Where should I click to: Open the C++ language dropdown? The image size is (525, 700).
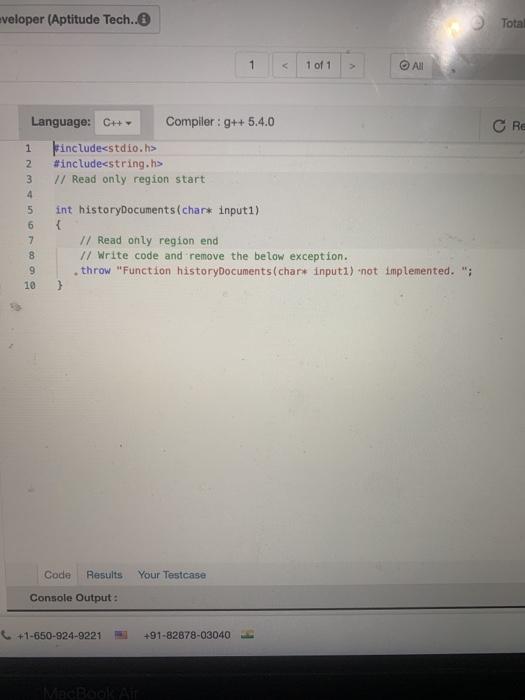pos(117,122)
